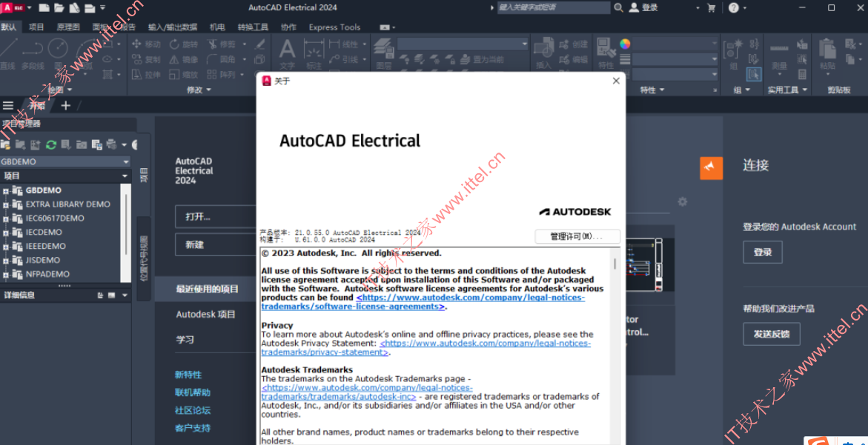
Task: Select the Copy (复制) tool icon
Action: [x=137, y=59]
